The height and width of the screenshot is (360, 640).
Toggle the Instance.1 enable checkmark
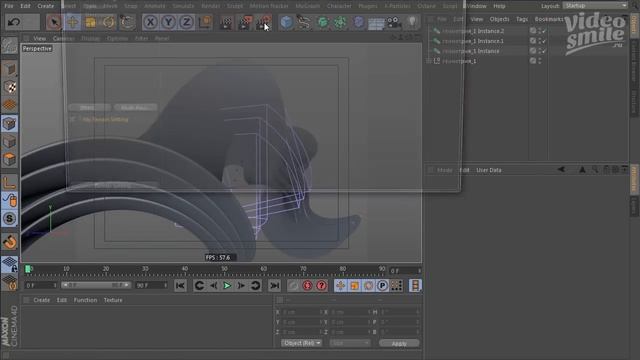click(x=544, y=41)
